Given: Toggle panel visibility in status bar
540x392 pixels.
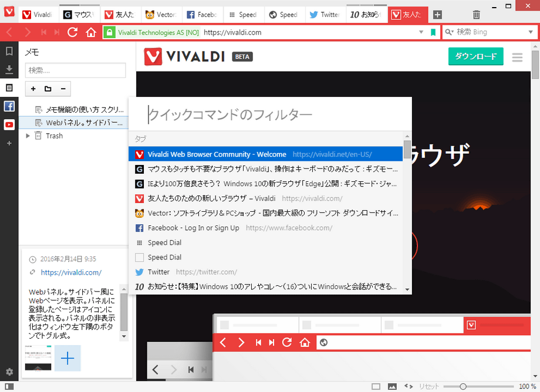Looking at the screenshot, I should pyautogui.click(x=9, y=387).
